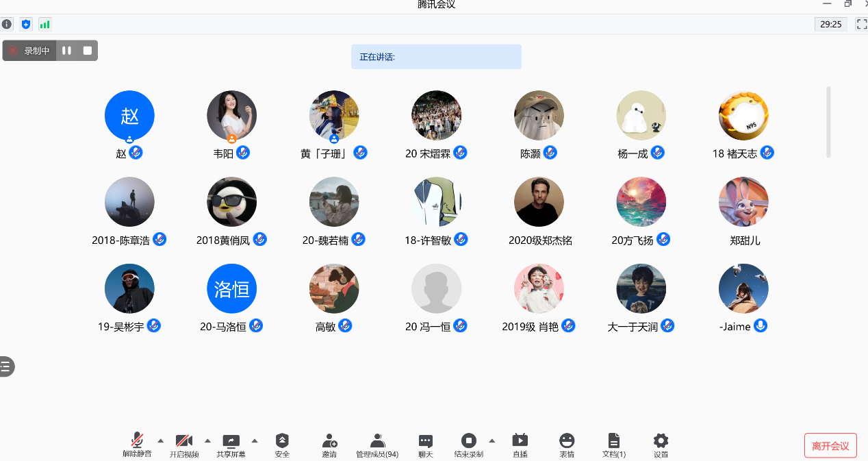Viewport: 868px width, 461px height.
Task: Pause the recording in recording bar
Action: tap(66, 51)
